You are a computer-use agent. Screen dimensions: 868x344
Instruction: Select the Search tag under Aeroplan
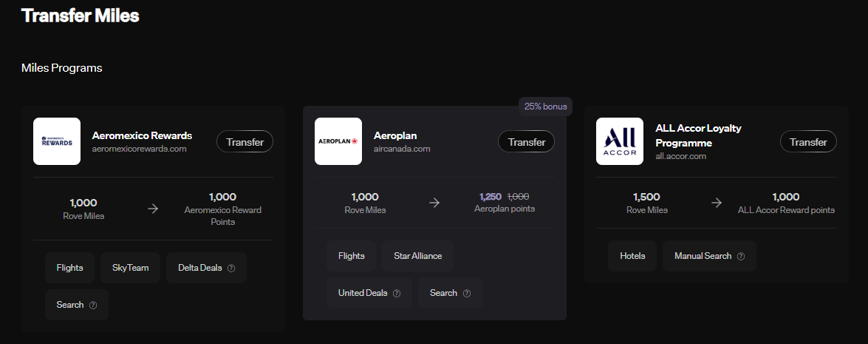450,293
